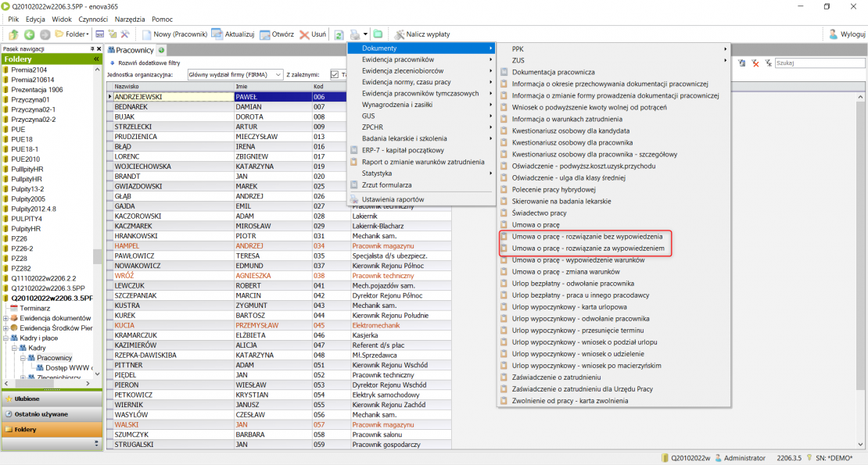
Task: Click the green back navigation arrow
Action: click(29, 34)
